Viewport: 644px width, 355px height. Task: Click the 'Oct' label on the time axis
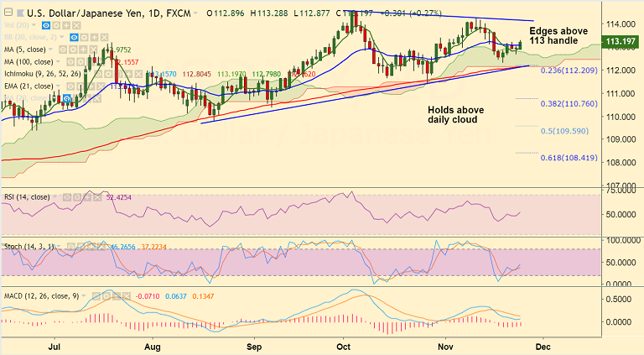click(343, 347)
